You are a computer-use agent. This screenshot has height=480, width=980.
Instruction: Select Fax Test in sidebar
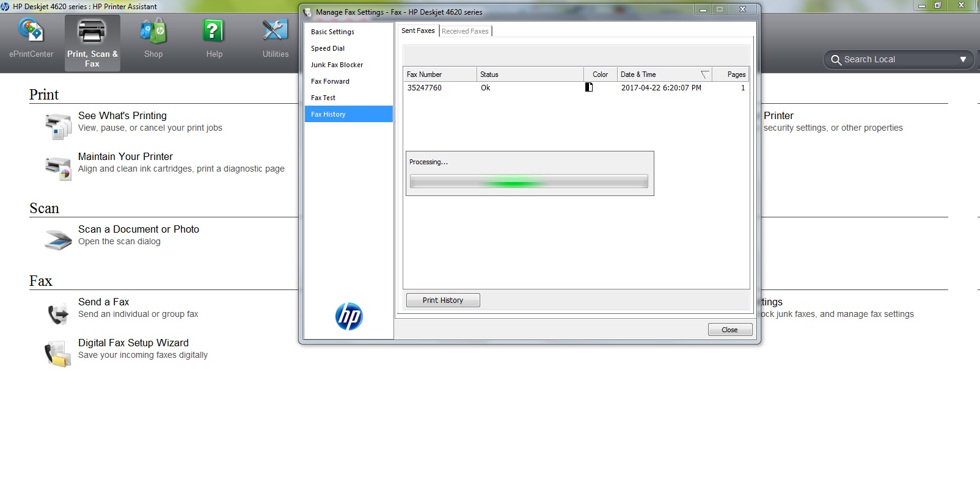pyautogui.click(x=348, y=98)
